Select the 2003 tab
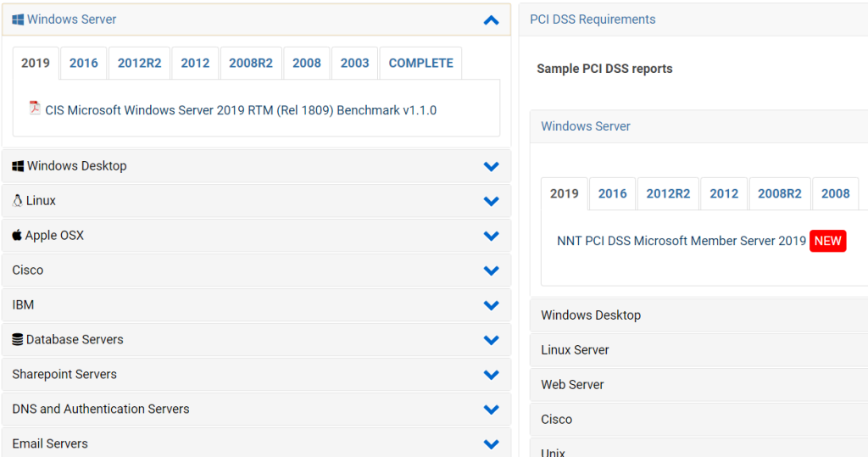This screenshot has height=457, width=868. pos(354,63)
